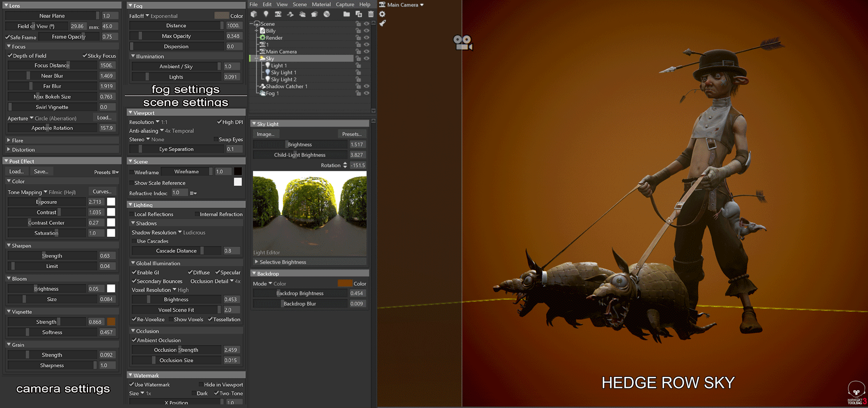The image size is (868, 408).
Task: Click the add turntable disc icon
Action: [x=326, y=14]
